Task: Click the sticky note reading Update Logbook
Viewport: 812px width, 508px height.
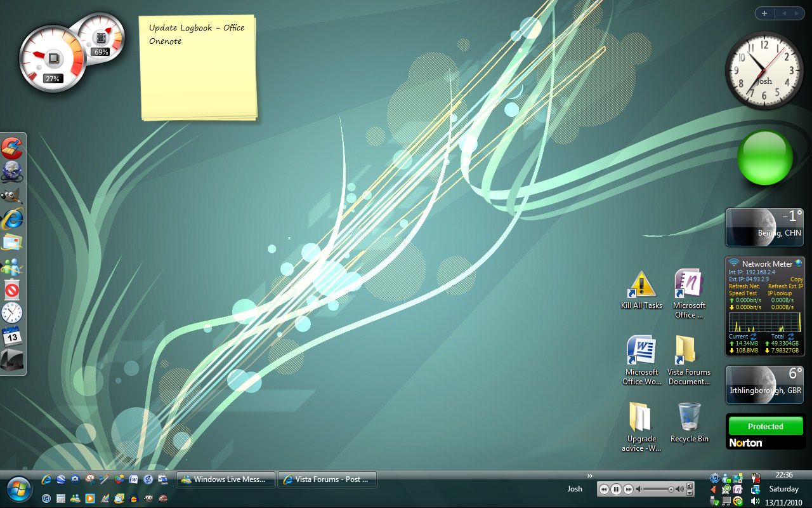Action: (x=198, y=67)
